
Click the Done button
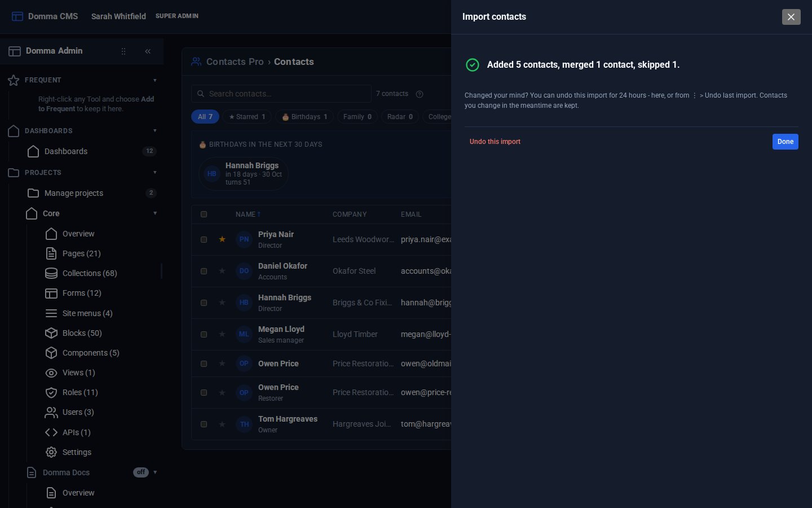point(785,142)
